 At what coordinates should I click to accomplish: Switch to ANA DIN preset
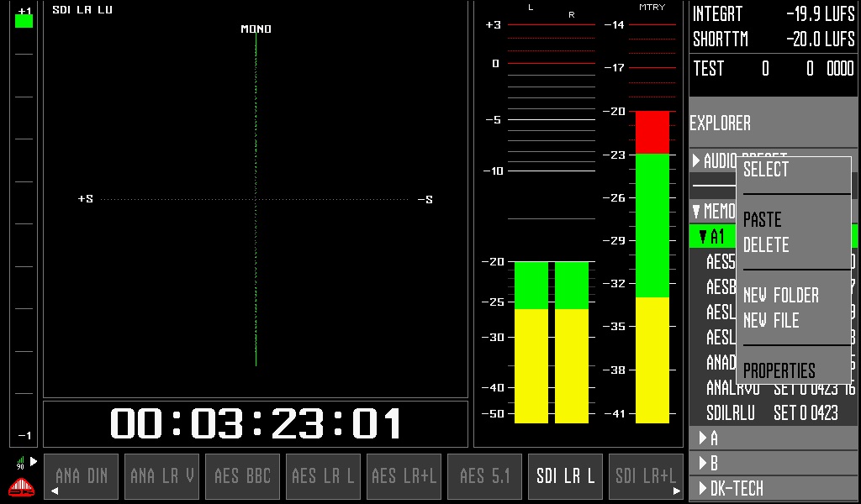[x=82, y=476]
